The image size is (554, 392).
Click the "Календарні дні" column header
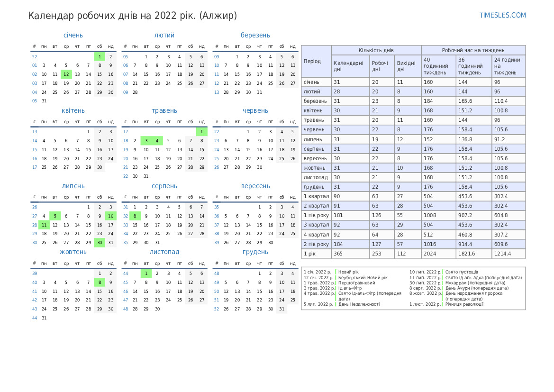[x=351, y=66]
